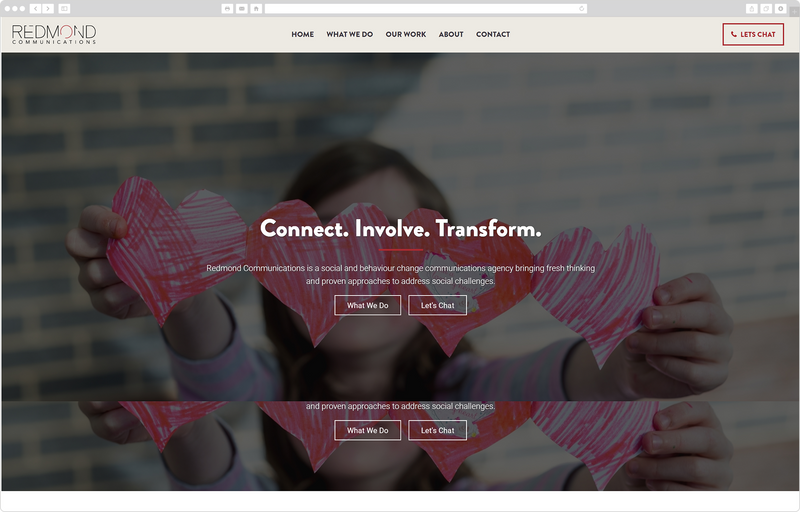Go back using the browser back arrow
The height and width of the screenshot is (512, 800).
[x=36, y=9]
